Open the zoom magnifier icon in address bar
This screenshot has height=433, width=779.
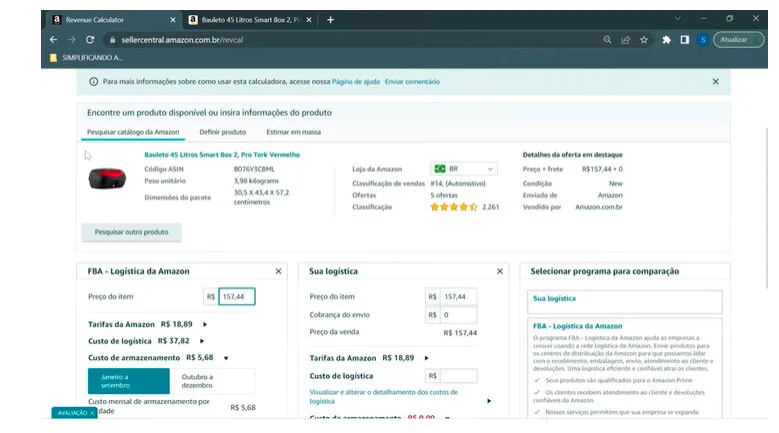click(607, 40)
